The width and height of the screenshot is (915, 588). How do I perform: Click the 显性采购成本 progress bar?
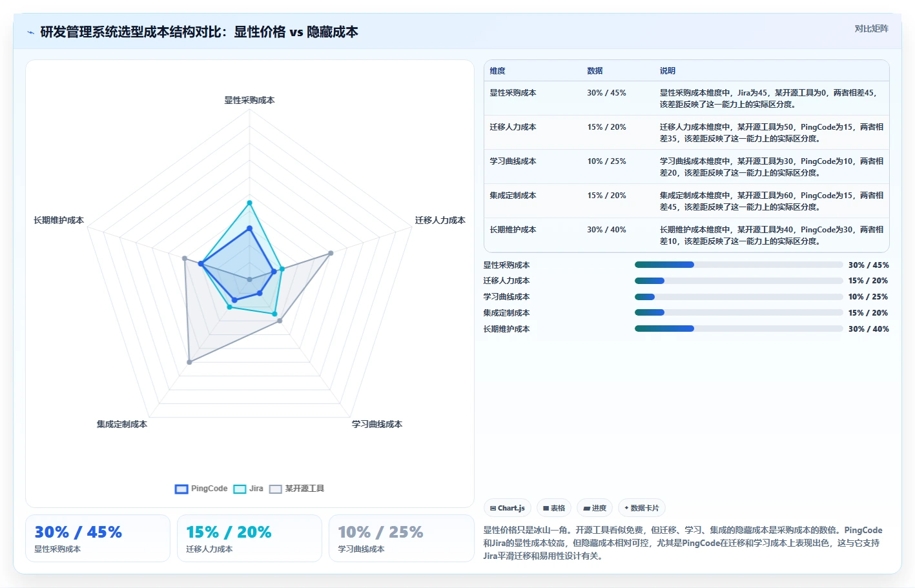pyautogui.click(x=739, y=265)
